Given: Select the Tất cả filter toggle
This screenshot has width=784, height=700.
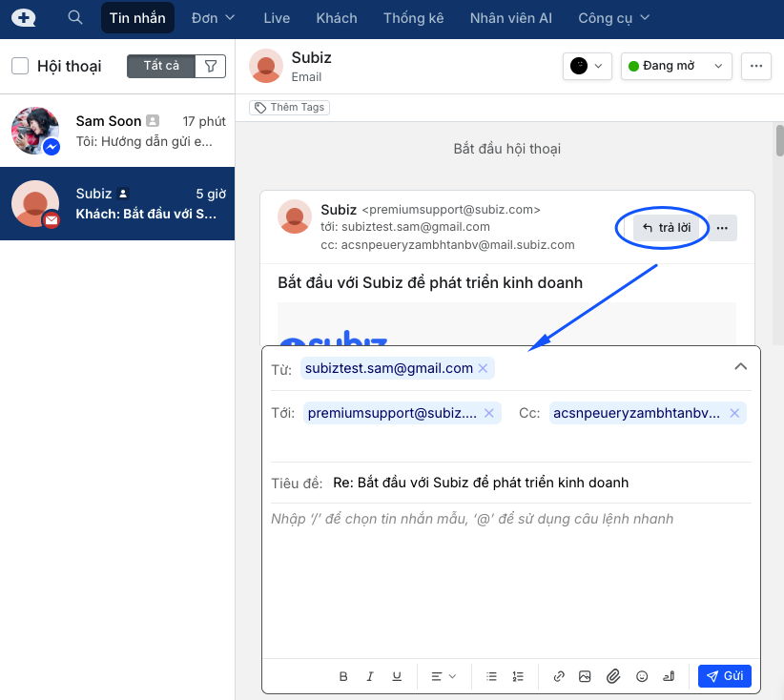Looking at the screenshot, I should (161, 66).
